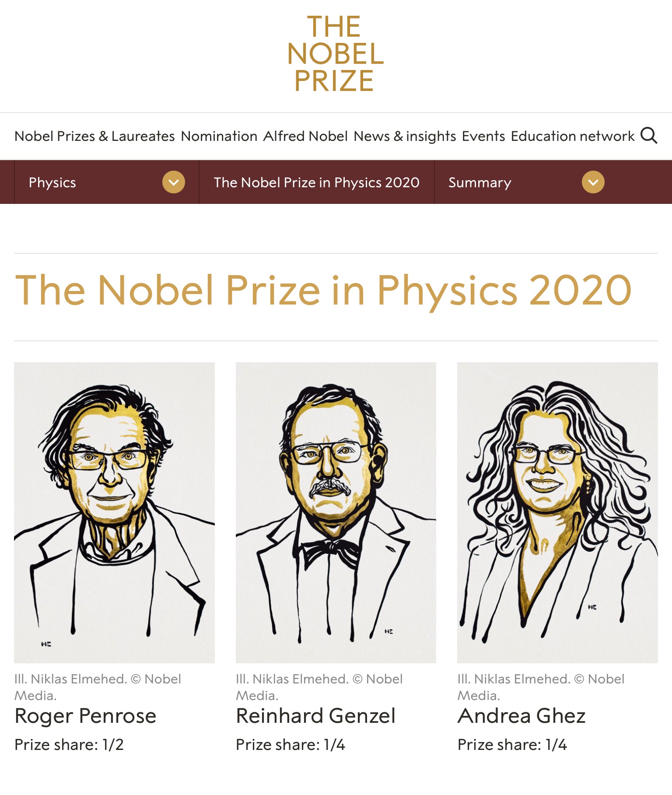Open Nobel Prizes & Laureates menu
Image resolution: width=672 pixels, height=795 pixels.
pos(94,136)
